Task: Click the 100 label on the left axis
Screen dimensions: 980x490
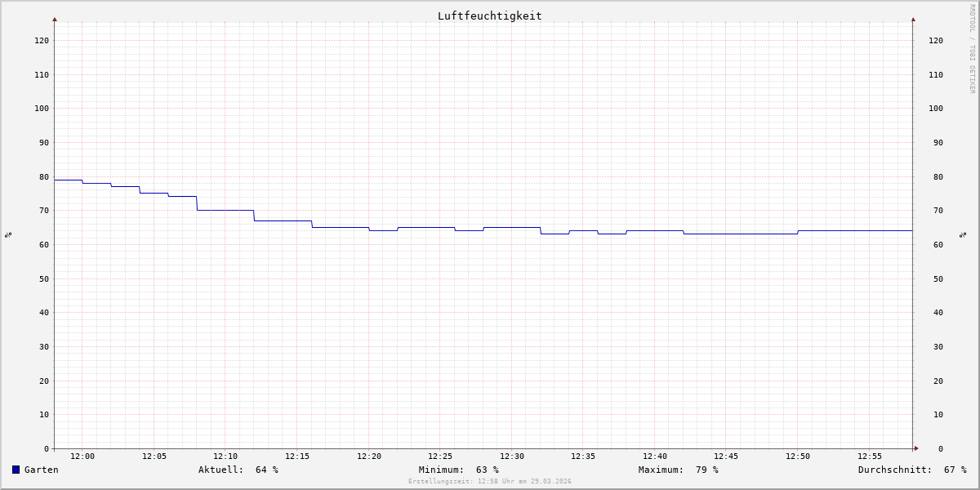Action: 42,108
